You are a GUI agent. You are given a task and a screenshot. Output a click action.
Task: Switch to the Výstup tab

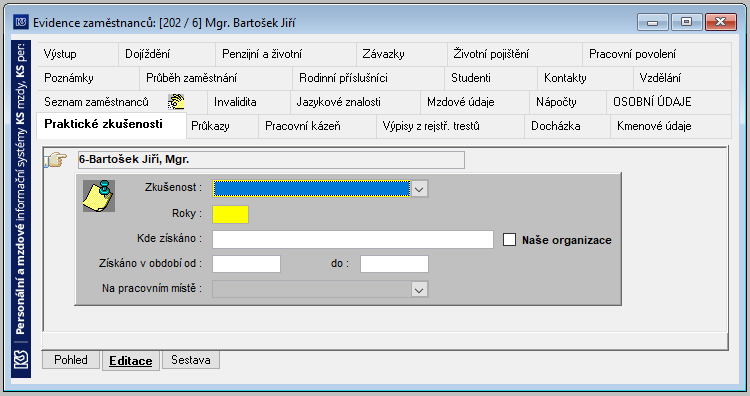pyautogui.click(x=77, y=54)
